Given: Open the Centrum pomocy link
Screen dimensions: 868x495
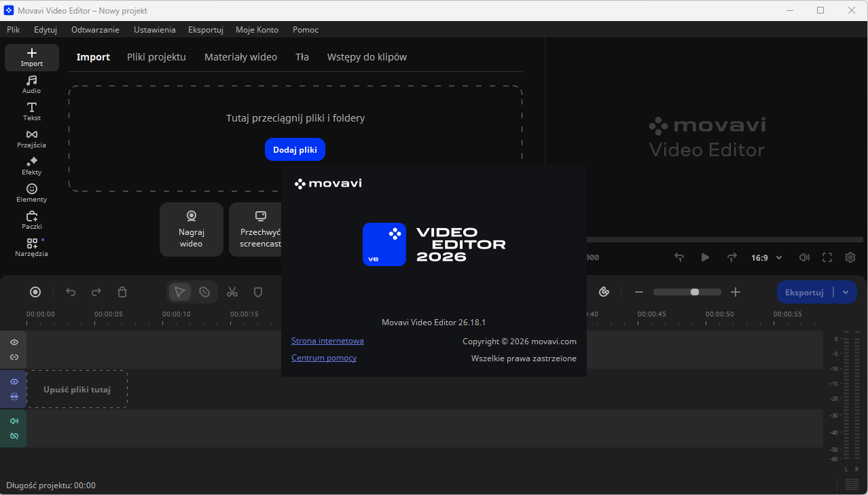Looking at the screenshot, I should [x=324, y=358].
